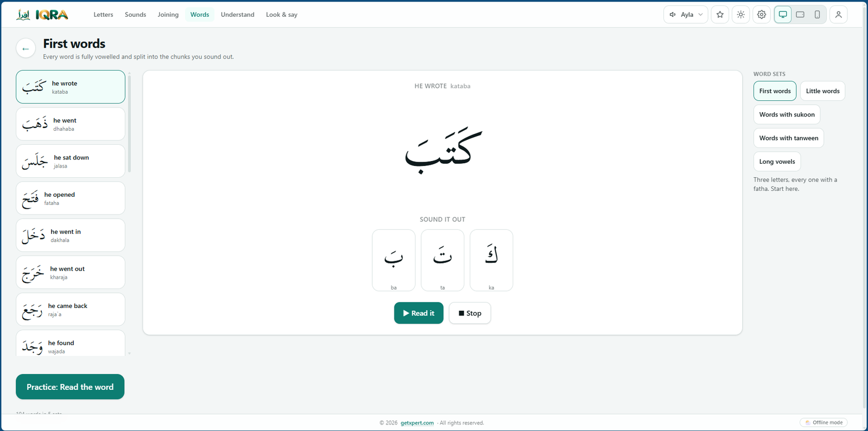Play the 'ta' sound chunk

click(443, 260)
